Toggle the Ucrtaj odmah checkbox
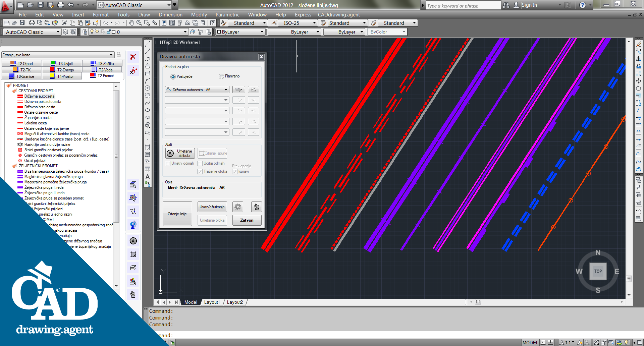This screenshot has height=346, width=644. [200, 164]
